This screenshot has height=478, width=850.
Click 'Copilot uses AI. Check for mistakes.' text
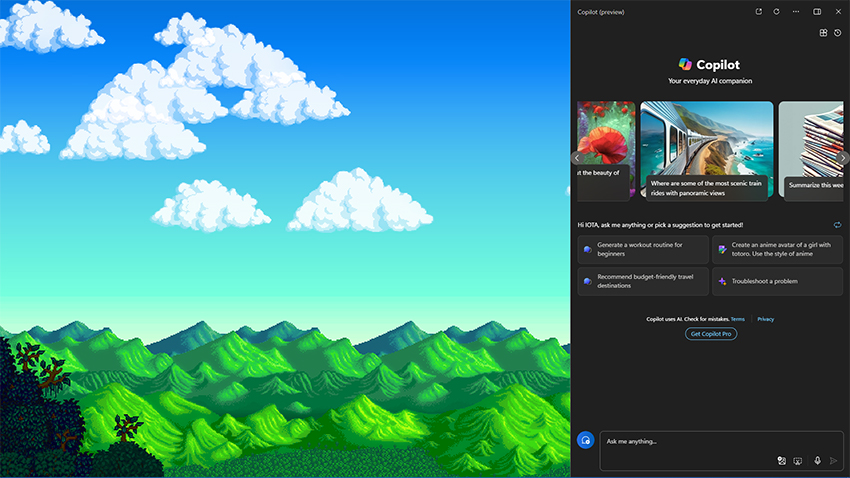click(687, 319)
